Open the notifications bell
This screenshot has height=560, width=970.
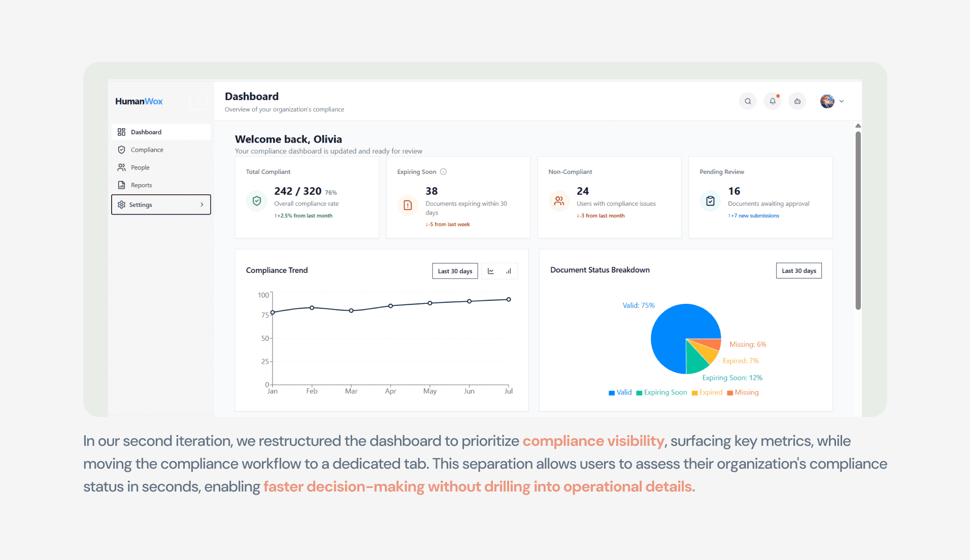(x=773, y=101)
